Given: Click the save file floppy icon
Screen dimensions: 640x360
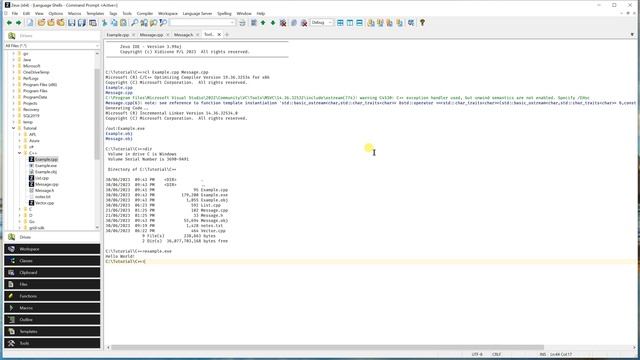Looking at the screenshot, I should (72, 23).
